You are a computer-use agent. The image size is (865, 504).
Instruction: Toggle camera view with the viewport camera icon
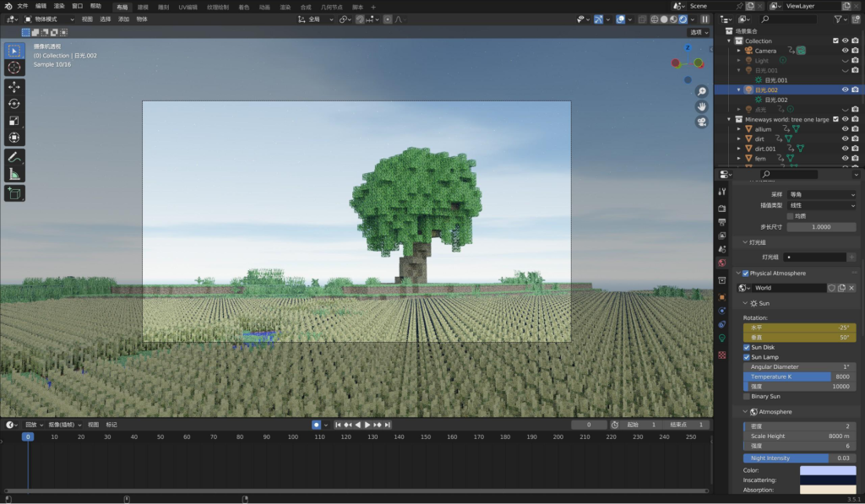(x=701, y=122)
